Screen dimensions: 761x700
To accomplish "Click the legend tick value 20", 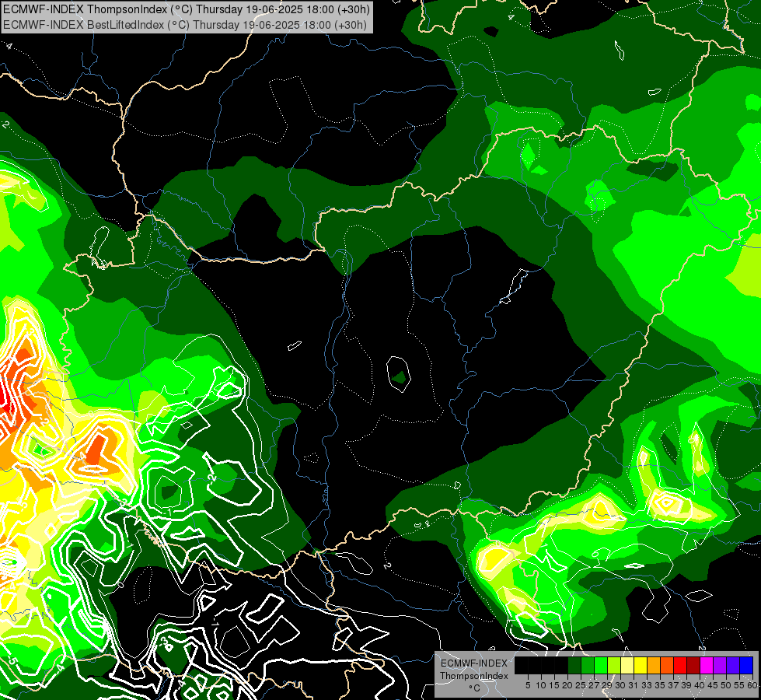I will coord(567,685).
